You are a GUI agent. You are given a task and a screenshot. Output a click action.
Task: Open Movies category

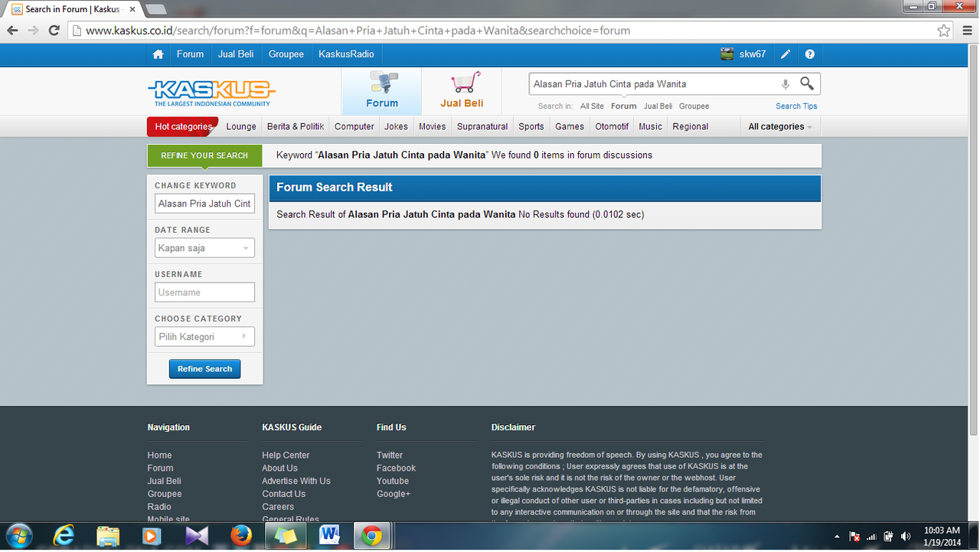[x=433, y=126]
